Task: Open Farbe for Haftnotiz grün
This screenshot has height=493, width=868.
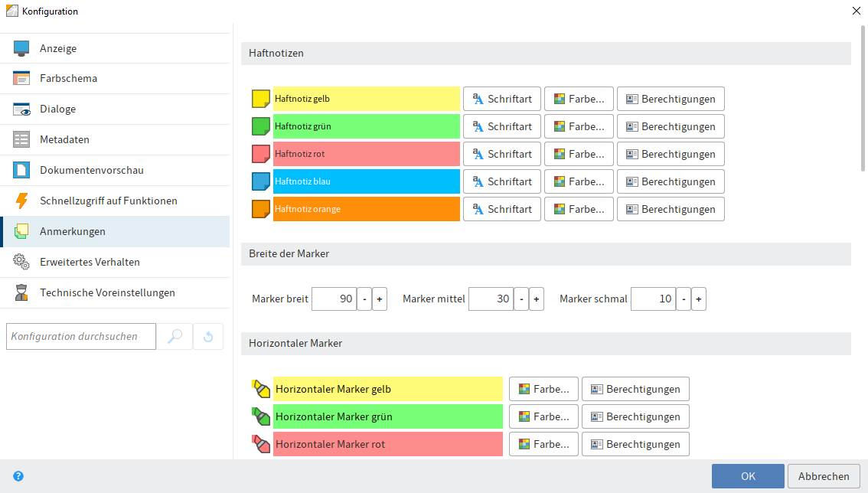Action: tap(579, 126)
